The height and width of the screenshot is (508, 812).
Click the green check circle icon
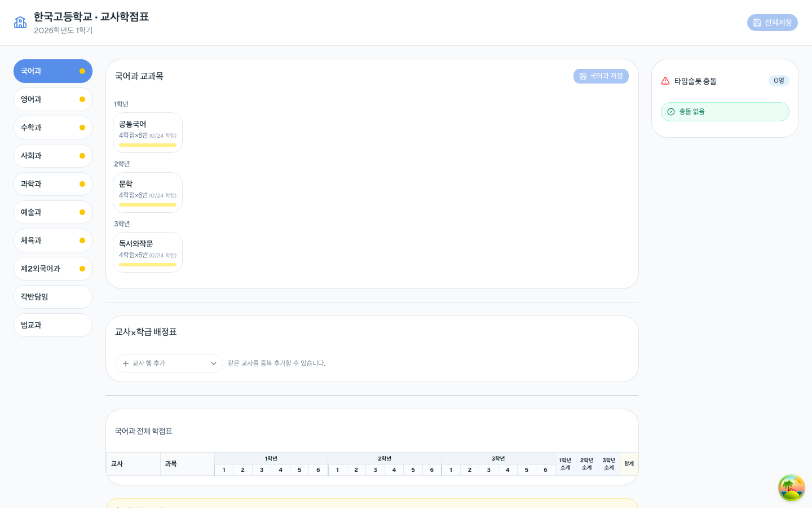(671, 112)
